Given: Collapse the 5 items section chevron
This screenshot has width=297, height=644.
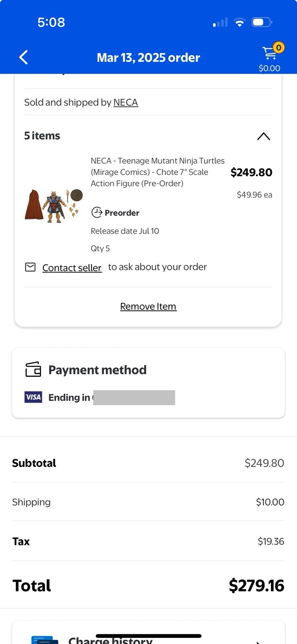Looking at the screenshot, I should click(x=263, y=136).
